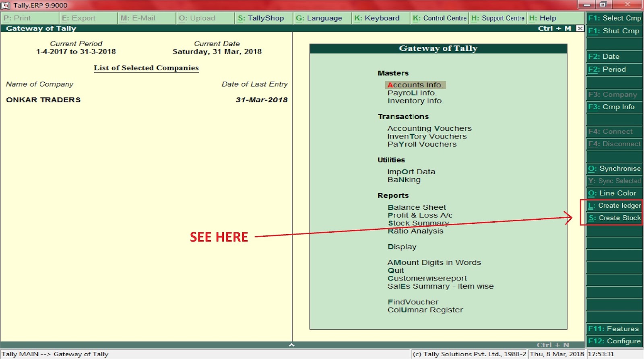Click current date Saturday, 31 Mar, 2018
644x359 pixels.
(x=217, y=52)
